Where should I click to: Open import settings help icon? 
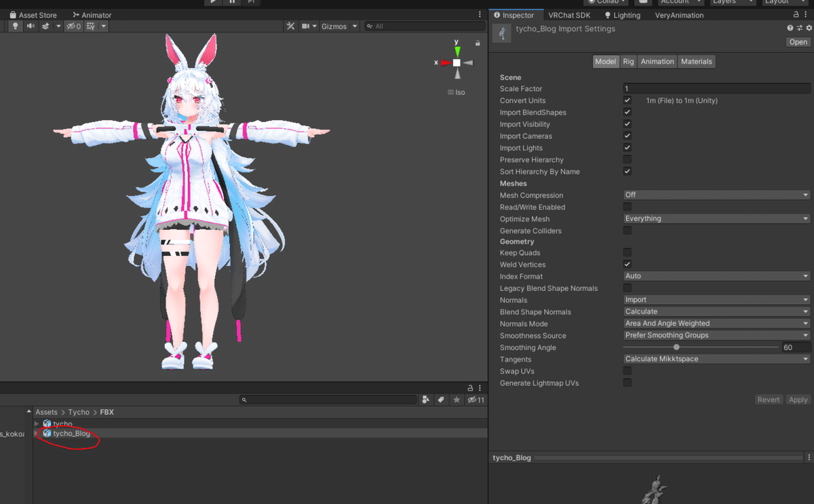[790, 28]
